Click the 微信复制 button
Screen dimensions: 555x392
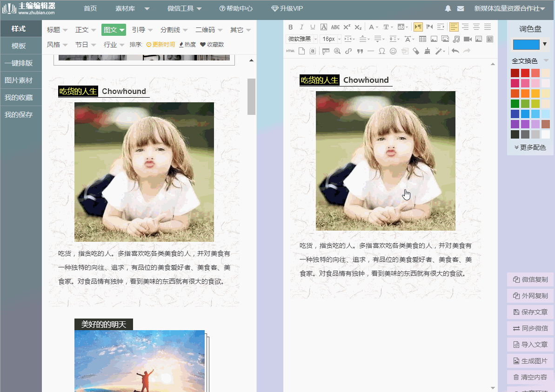530,279
